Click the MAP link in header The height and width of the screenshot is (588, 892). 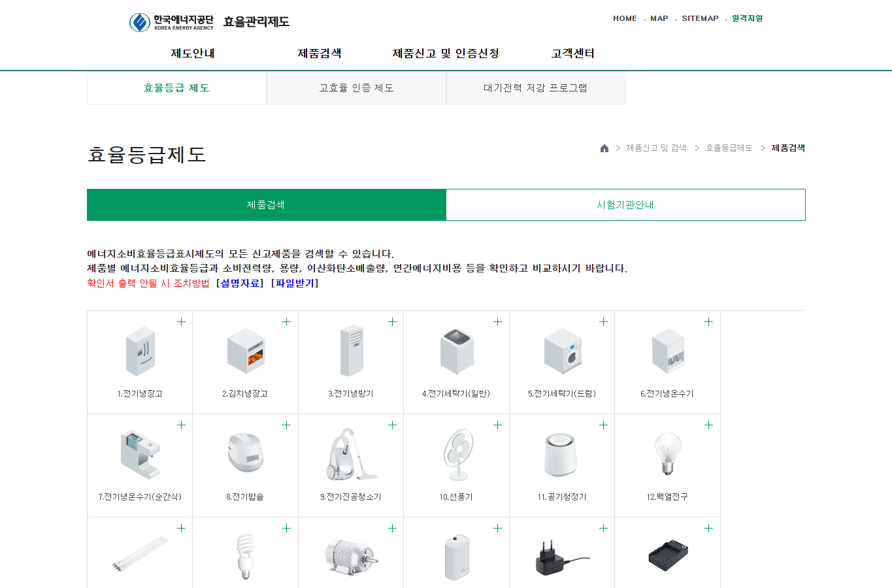pos(659,18)
